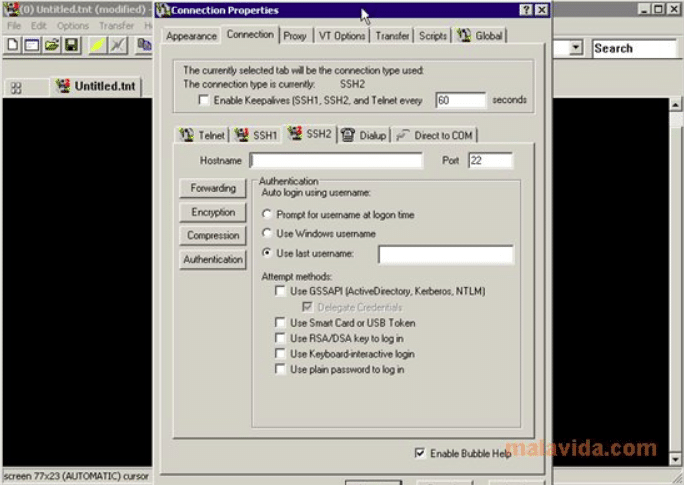Open the Transfer tab
Image resolution: width=684 pixels, height=485 pixels.
point(392,36)
